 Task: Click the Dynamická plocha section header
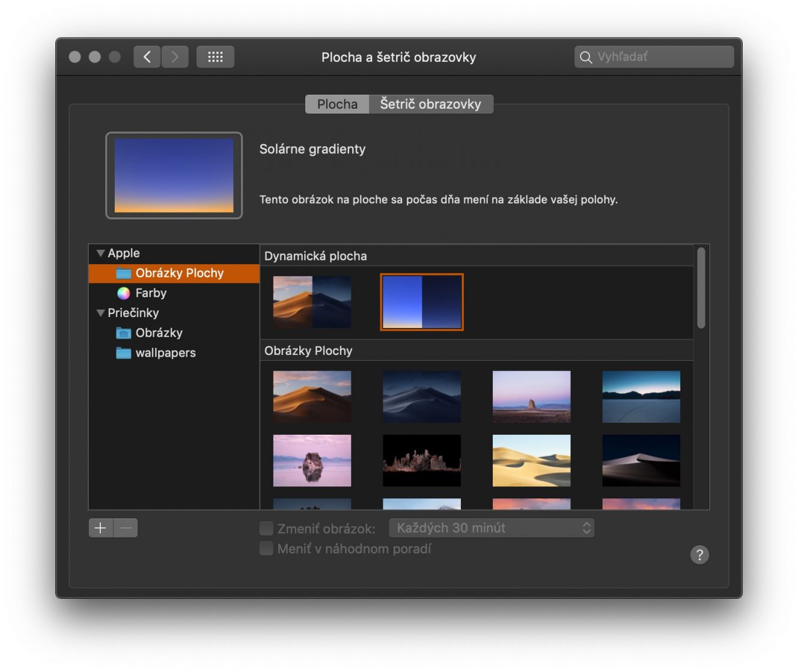point(477,256)
